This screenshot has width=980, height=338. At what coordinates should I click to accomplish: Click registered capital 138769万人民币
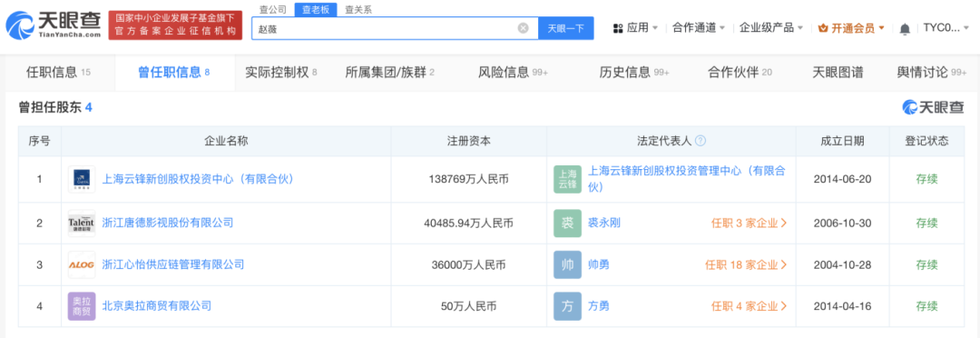469,180
